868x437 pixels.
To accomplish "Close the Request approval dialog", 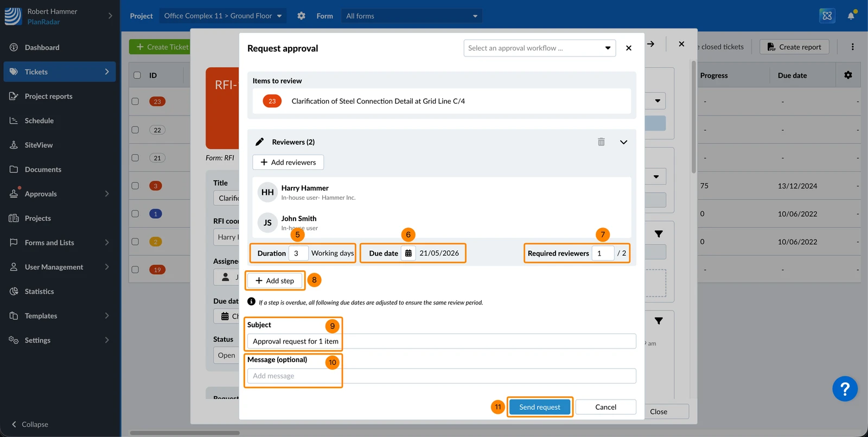I will point(629,48).
